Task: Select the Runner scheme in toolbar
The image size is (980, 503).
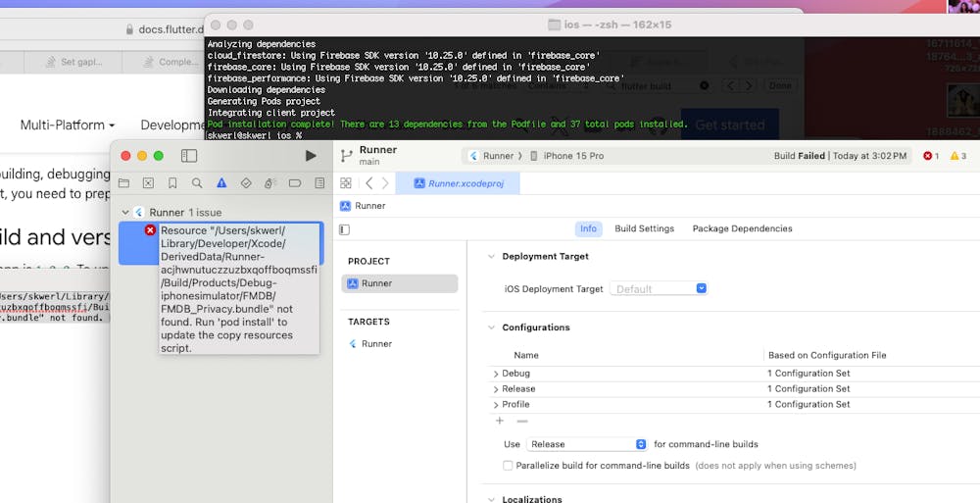Action: coord(492,156)
